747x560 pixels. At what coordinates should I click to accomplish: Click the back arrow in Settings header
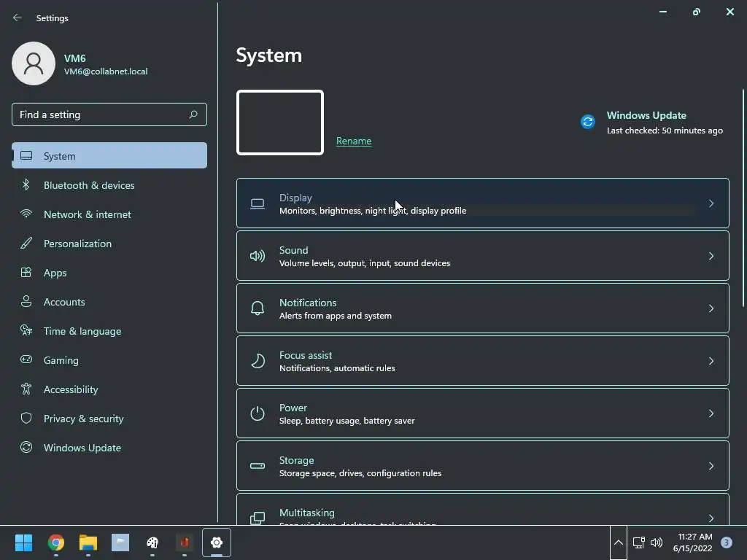(18, 17)
